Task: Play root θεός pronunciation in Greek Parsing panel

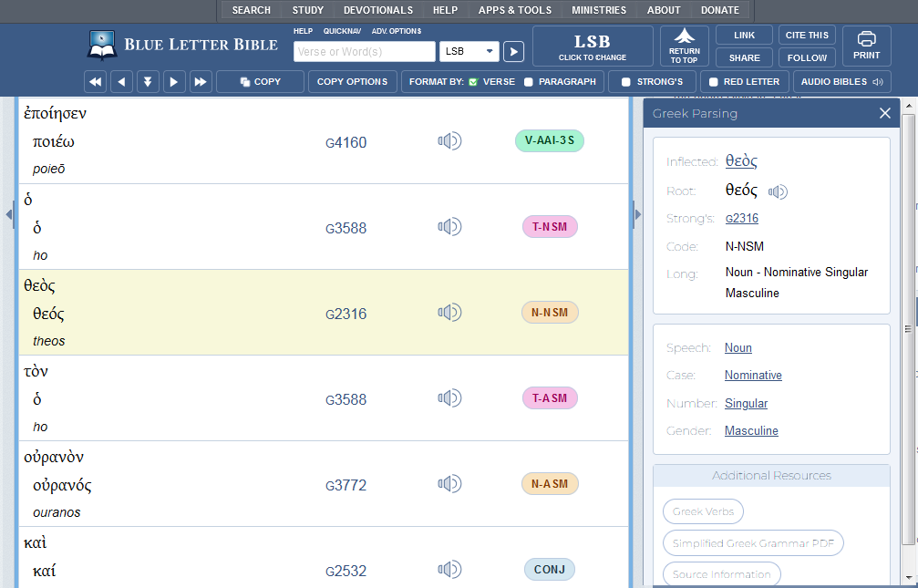Action: 779,191
